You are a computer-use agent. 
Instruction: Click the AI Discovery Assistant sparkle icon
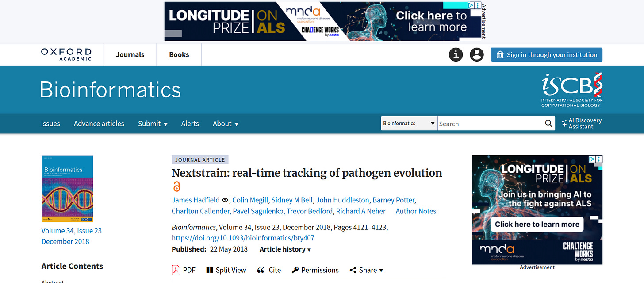click(564, 124)
